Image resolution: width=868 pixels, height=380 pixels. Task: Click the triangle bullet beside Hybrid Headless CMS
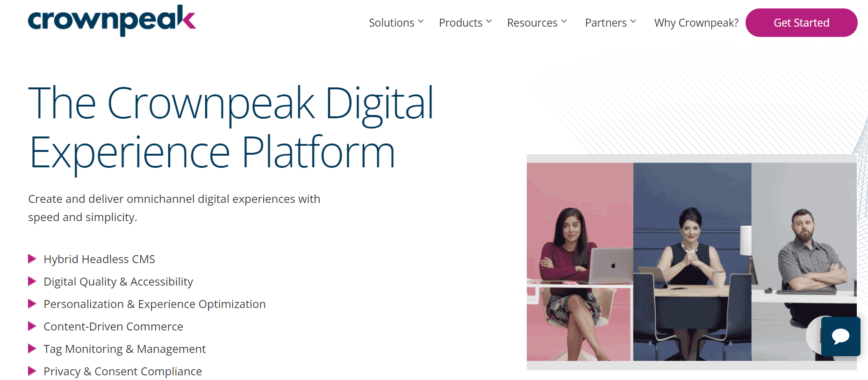pyautogui.click(x=32, y=259)
